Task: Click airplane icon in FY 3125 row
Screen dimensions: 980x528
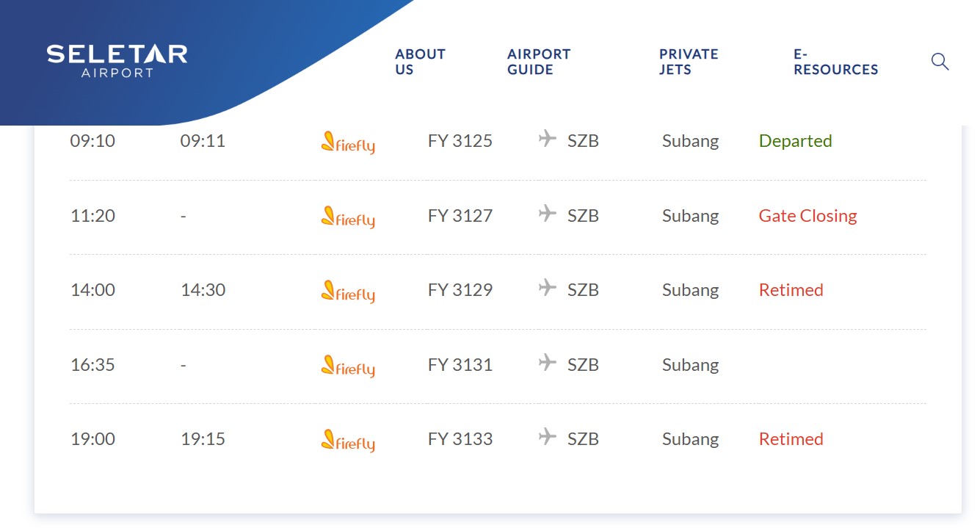Action: point(547,138)
